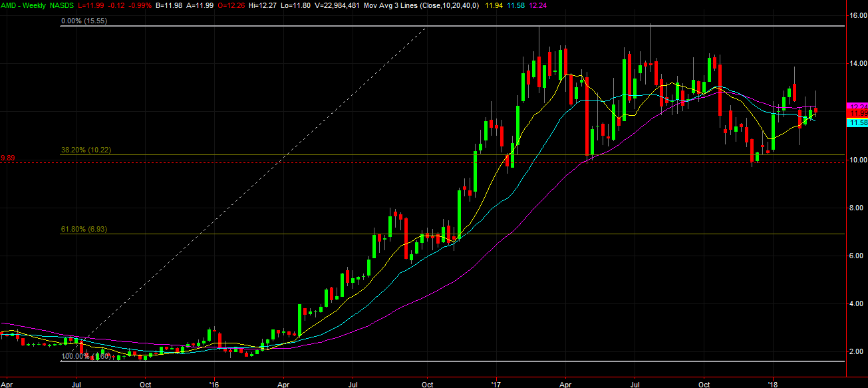Click the 8.00 price axis label
The height and width of the screenshot is (388, 868).
pos(855,208)
